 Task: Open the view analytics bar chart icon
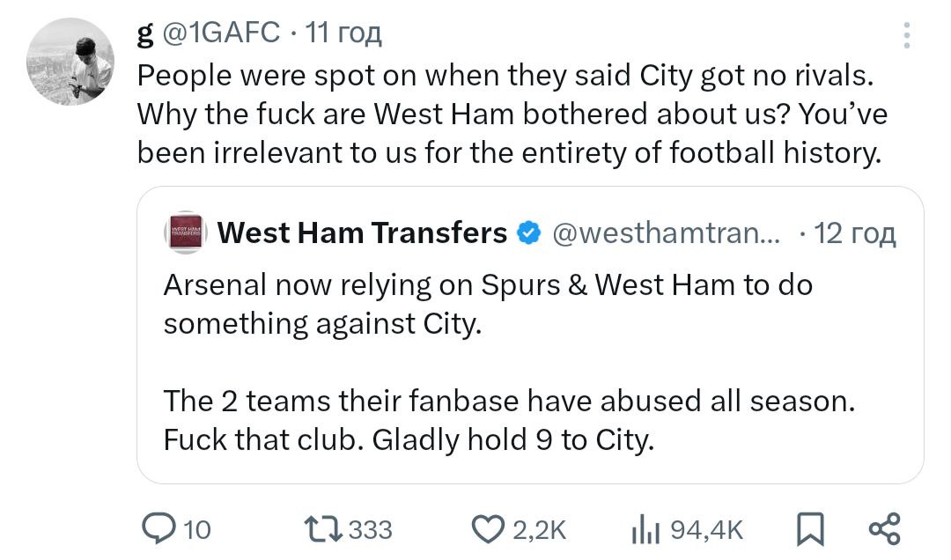pos(647,528)
